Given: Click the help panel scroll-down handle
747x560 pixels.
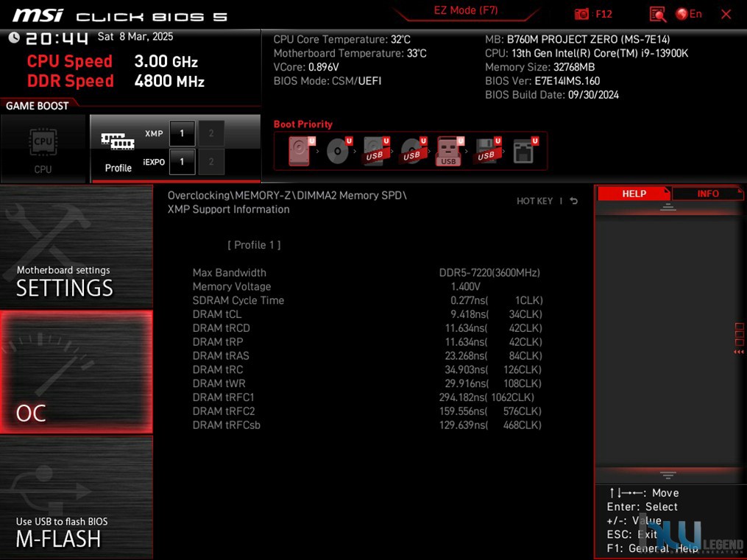Looking at the screenshot, I should [x=668, y=475].
